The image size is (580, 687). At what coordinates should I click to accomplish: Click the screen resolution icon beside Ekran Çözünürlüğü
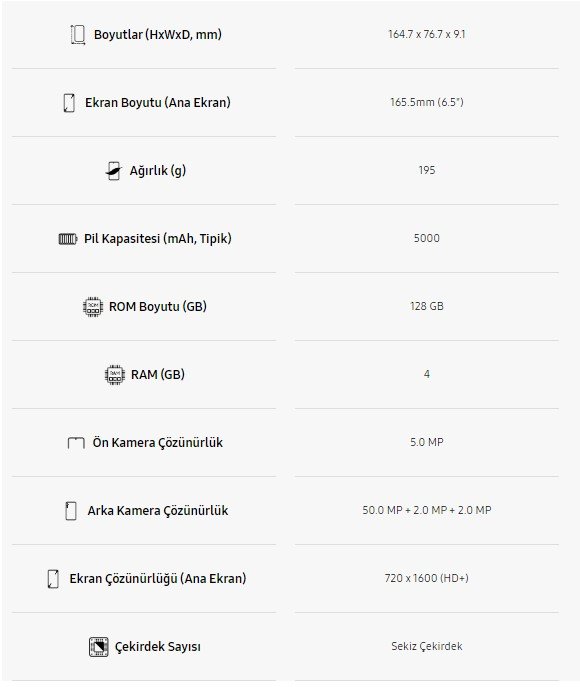[x=53, y=579]
